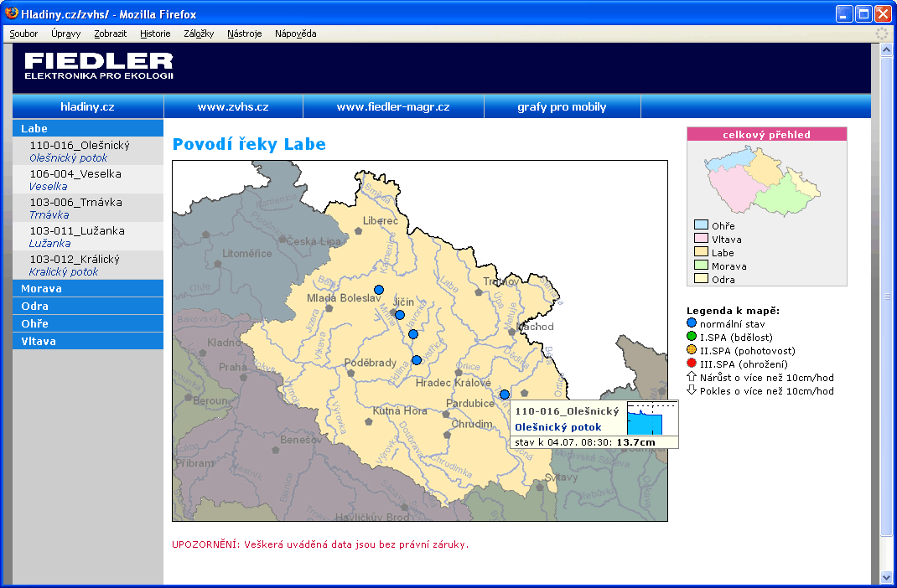Expand the Morava section in the sidebar
The height and width of the screenshot is (588, 897).
[41, 289]
